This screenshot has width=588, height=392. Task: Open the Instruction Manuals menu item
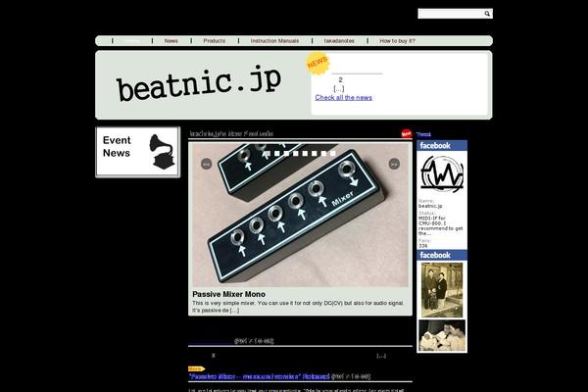[274, 41]
